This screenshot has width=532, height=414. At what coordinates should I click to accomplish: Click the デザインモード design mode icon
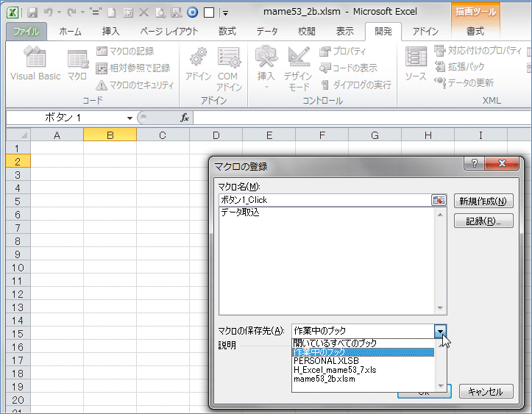(x=298, y=65)
